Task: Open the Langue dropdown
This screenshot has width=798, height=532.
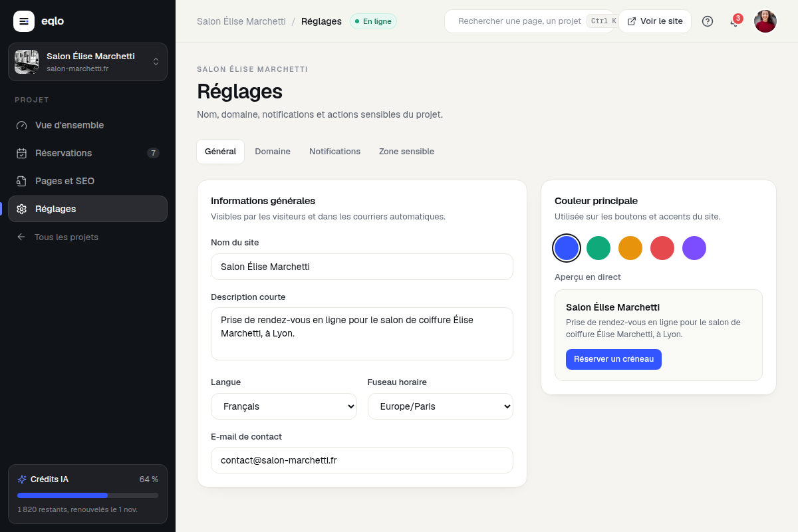Action: [284, 406]
